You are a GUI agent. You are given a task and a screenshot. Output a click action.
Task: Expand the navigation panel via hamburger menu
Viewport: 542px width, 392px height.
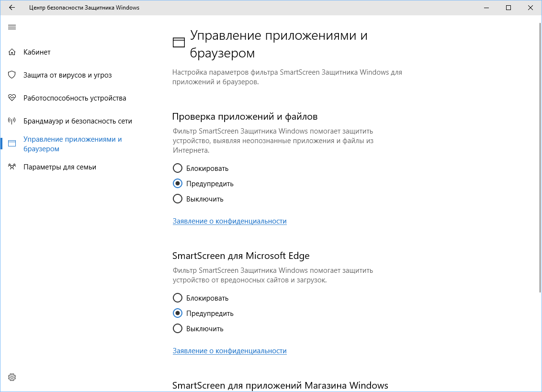(x=12, y=27)
